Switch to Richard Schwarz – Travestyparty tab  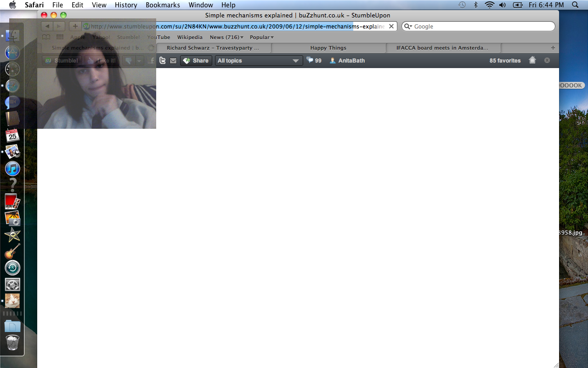pos(213,48)
